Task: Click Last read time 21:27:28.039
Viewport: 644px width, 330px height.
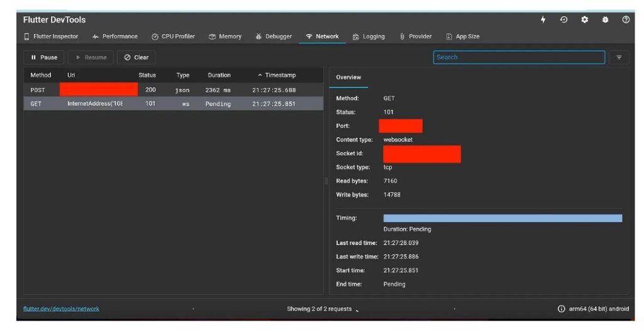Action: pos(401,243)
